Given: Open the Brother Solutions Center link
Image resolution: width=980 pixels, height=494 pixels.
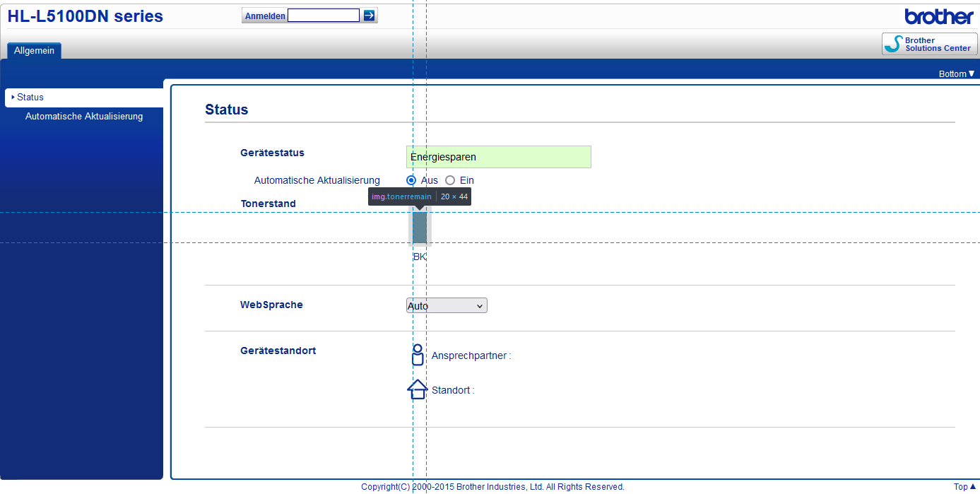Looking at the screenshot, I should coord(929,44).
